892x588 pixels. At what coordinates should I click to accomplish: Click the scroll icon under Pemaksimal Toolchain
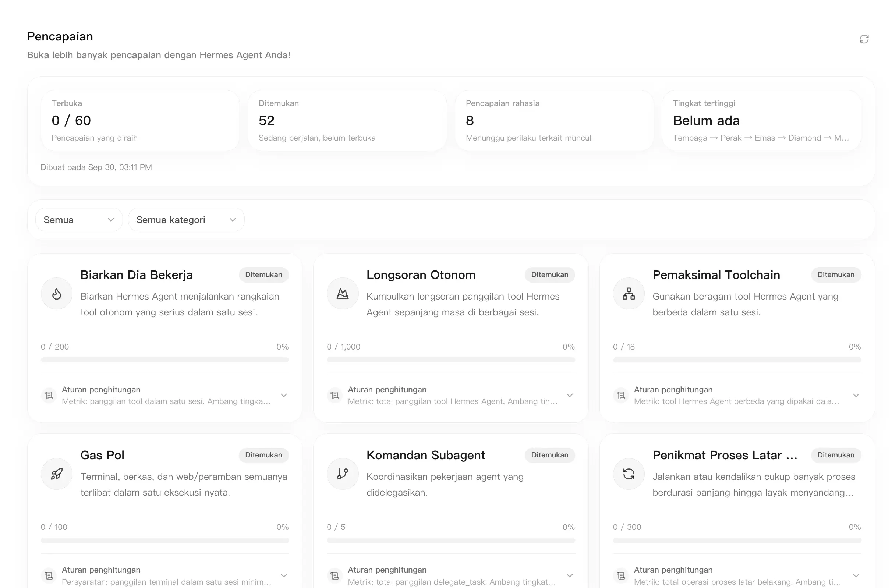point(621,395)
